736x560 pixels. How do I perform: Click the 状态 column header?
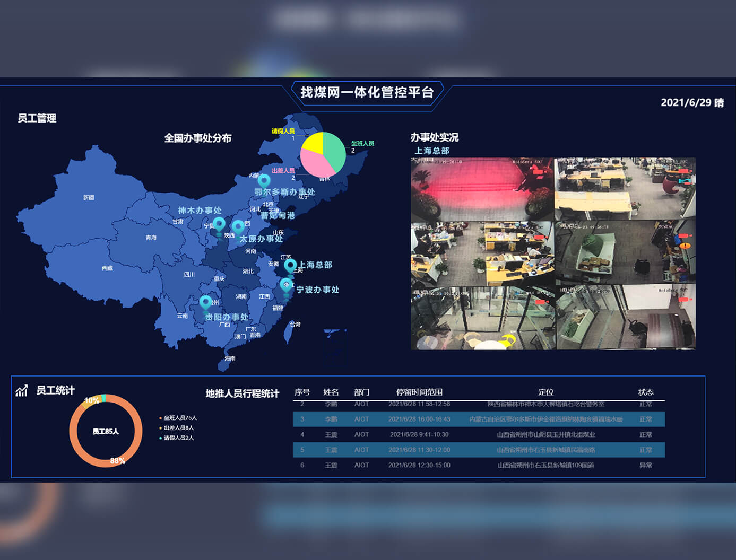(645, 392)
